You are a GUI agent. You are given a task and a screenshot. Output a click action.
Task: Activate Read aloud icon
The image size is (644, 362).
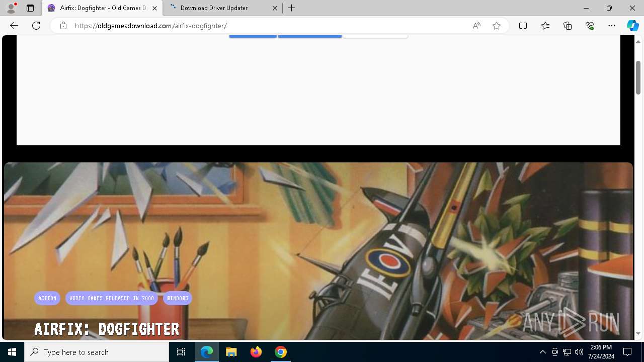click(476, 26)
